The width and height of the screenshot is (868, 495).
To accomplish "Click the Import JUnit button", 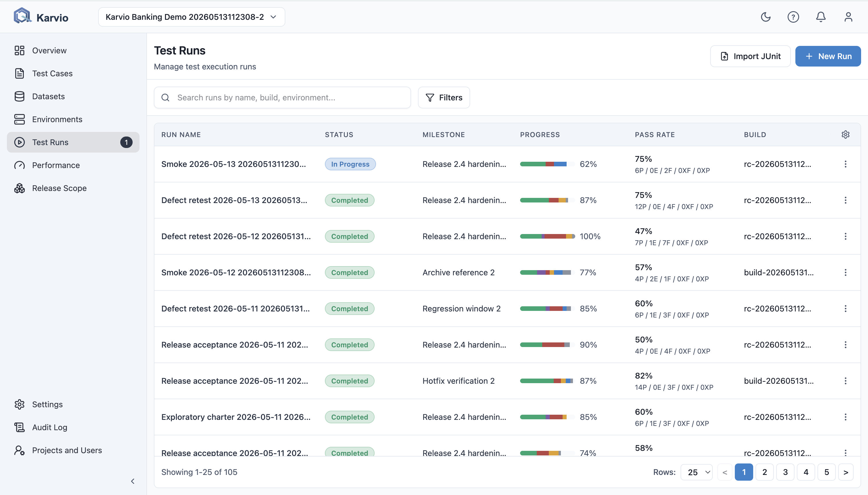I will [x=750, y=56].
